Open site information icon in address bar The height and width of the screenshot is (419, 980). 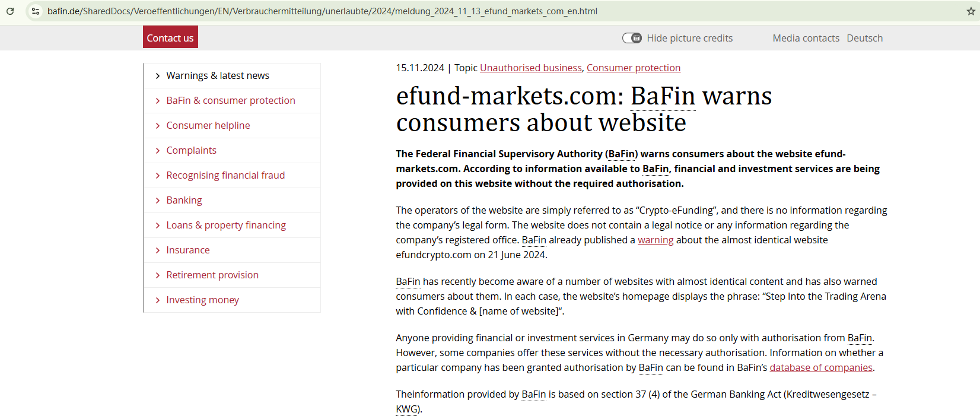(x=36, y=11)
